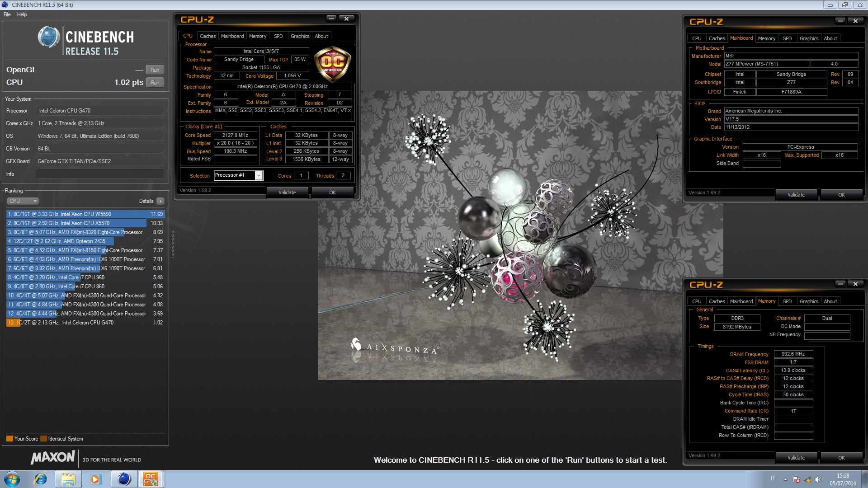Screen dimensions: 868x488
Task: Click the MAXON logo
Action: point(52,457)
